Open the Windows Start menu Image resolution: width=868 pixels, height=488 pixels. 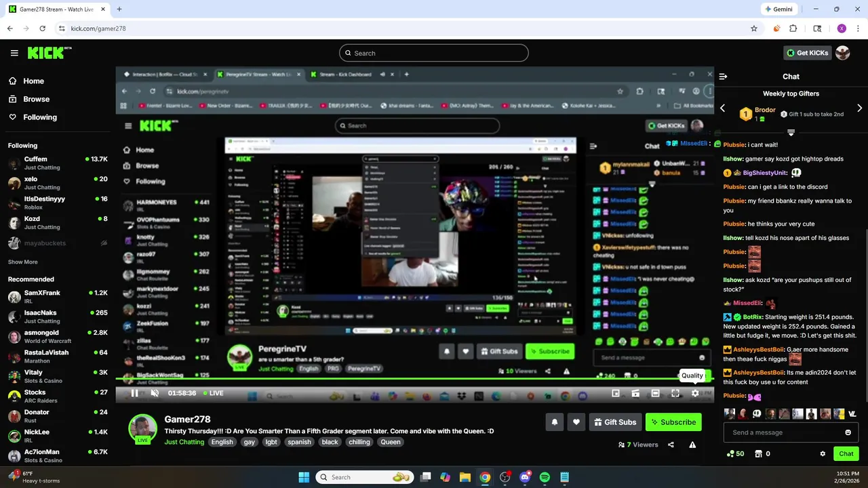coord(304,477)
